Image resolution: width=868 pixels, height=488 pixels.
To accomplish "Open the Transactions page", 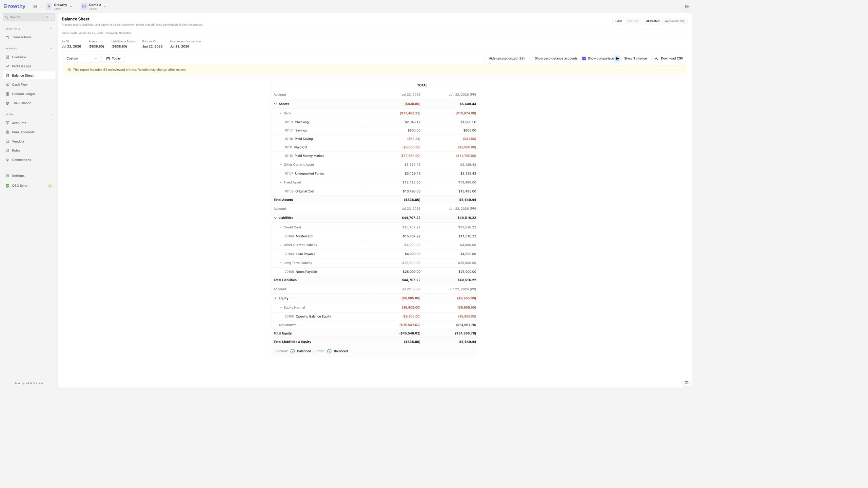I will point(29,37).
